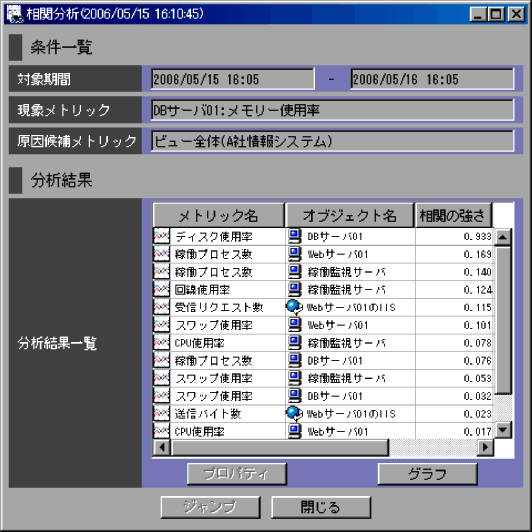Sort by 相関の強さ column header
This screenshot has width=532, height=532.
tap(453, 215)
